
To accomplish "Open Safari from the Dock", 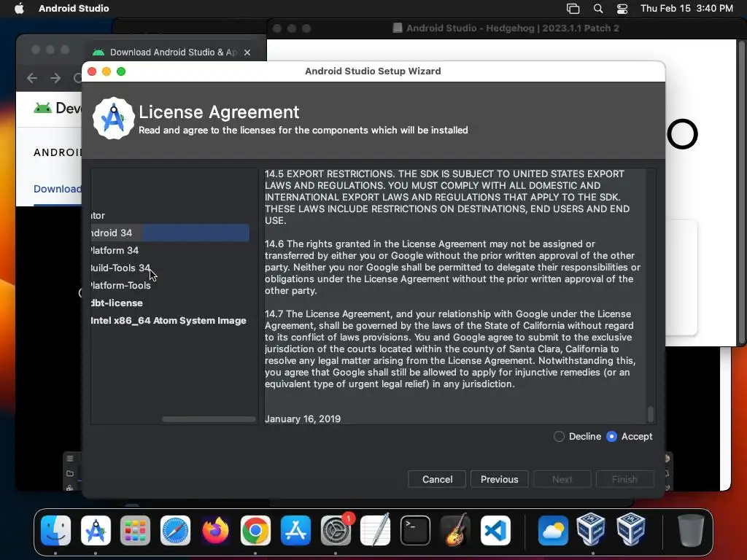I will point(175,530).
